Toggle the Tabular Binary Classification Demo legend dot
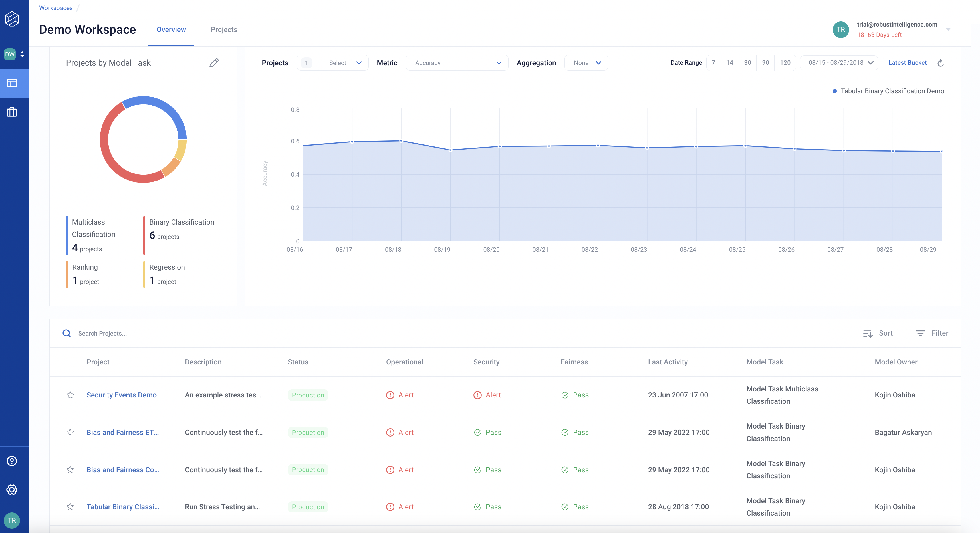 pyautogui.click(x=834, y=91)
